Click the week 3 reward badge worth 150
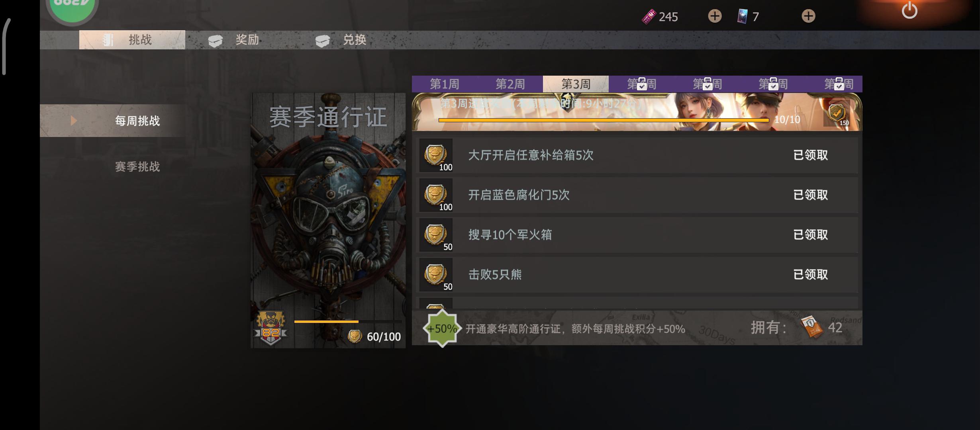 pyautogui.click(x=837, y=114)
